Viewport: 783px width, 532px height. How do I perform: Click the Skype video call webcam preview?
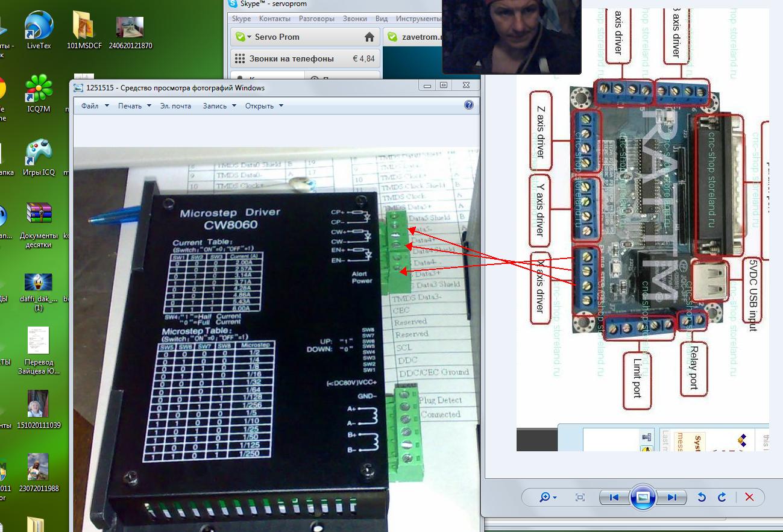coord(512,36)
